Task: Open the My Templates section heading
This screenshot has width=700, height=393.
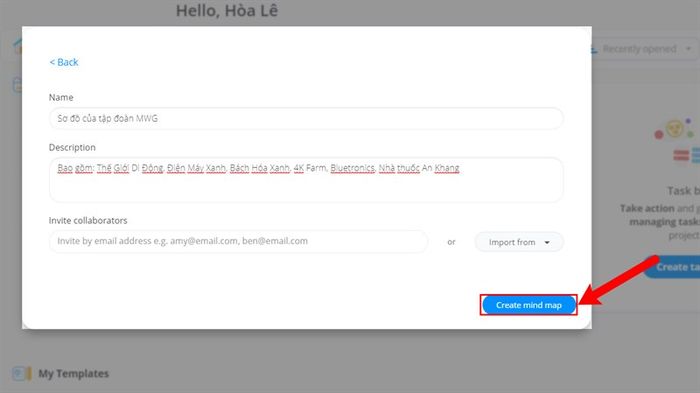Action: 74,373
